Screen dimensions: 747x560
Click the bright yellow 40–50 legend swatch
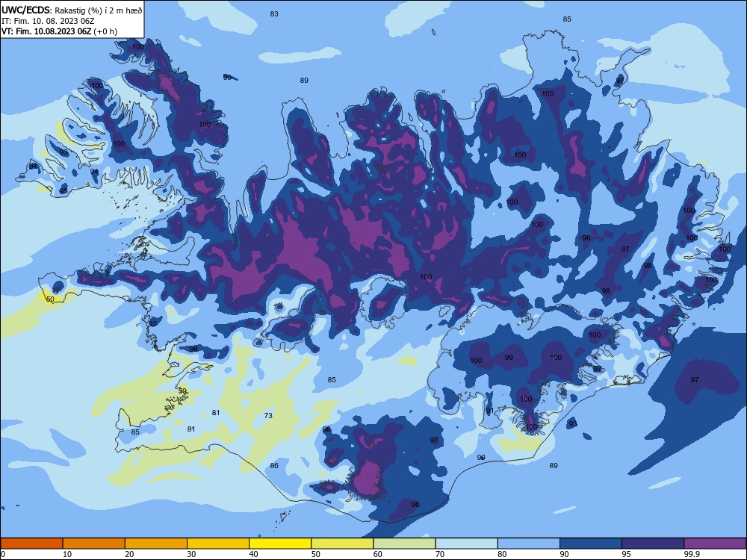tap(280, 544)
